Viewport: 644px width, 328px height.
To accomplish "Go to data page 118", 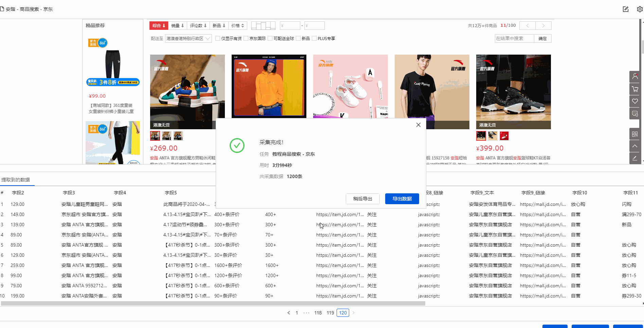I will tap(318, 313).
